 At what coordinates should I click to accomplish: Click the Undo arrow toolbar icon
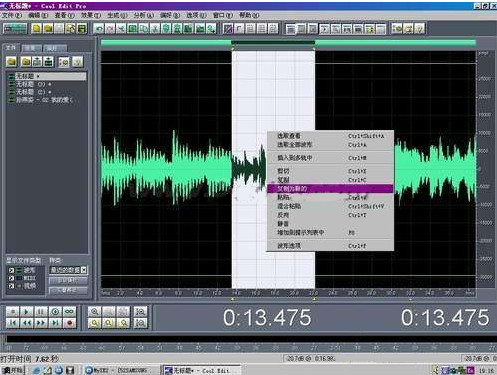[99, 29]
